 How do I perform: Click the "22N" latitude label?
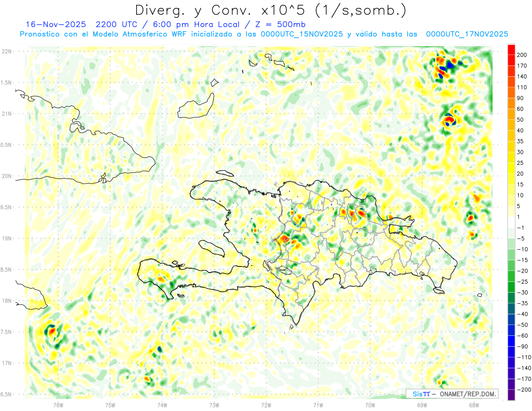click(7, 51)
